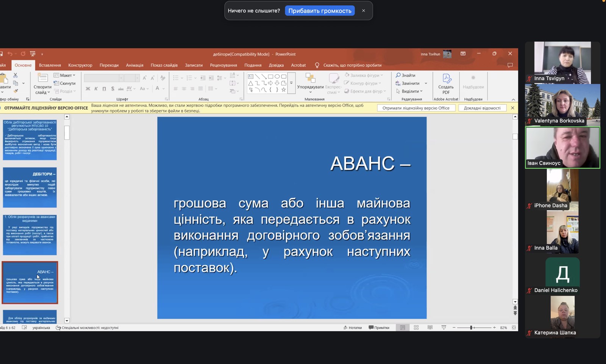Open the ribbon comments icon
606x364 pixels.
tap(510, 65)
